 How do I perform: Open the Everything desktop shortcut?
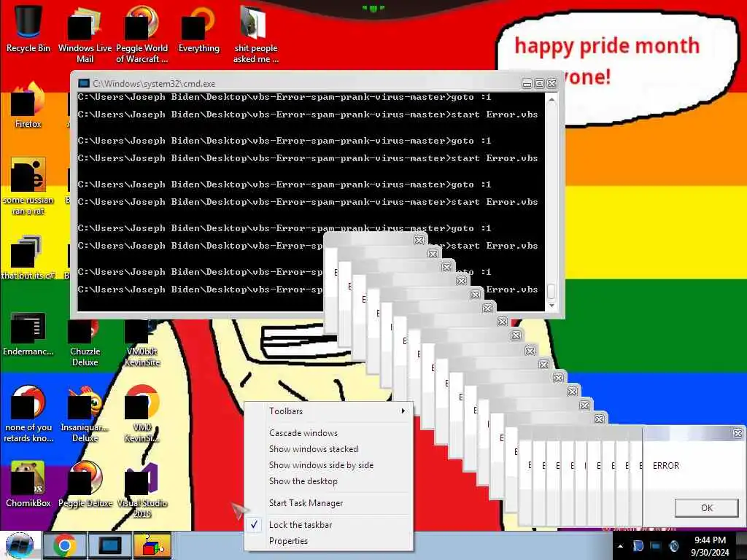[x=198, y=29]
